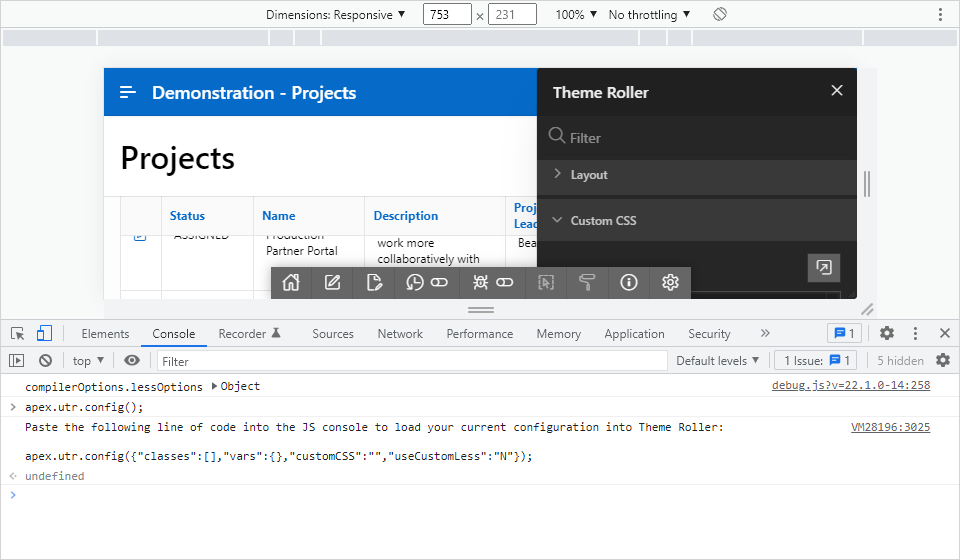Open the Sources tab
Screen dimensions: 960x560
click(333, 334)
